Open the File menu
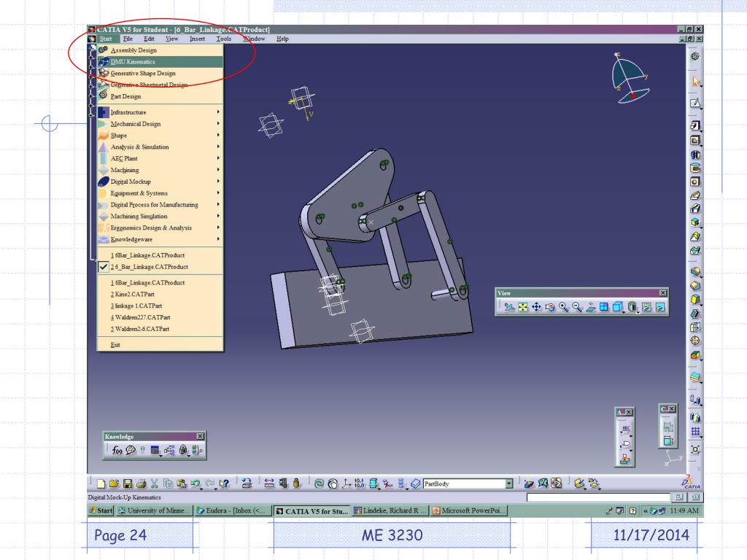The width and height of the screenshot is (747, 560). pos(128,39)
